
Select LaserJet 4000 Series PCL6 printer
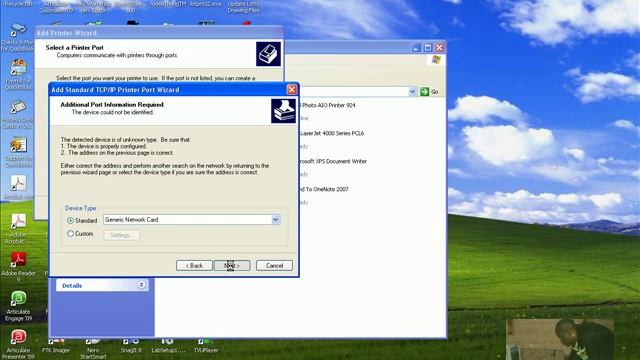[331, 133]
